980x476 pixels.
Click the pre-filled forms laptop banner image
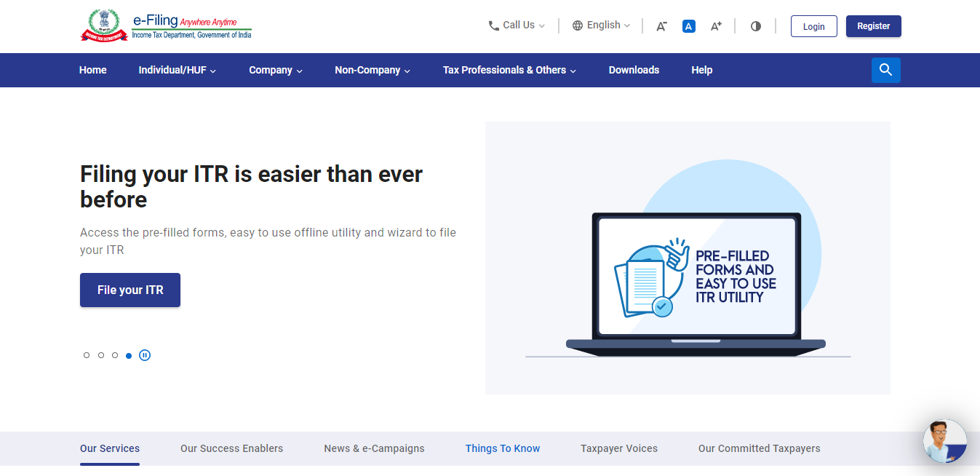(x=688, y=258)
